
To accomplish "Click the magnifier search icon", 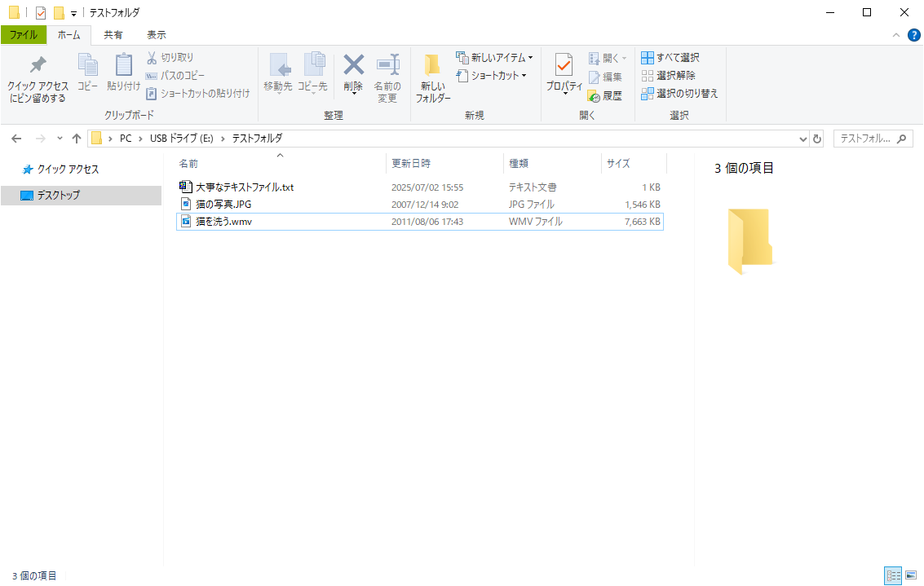I will 902,139.
